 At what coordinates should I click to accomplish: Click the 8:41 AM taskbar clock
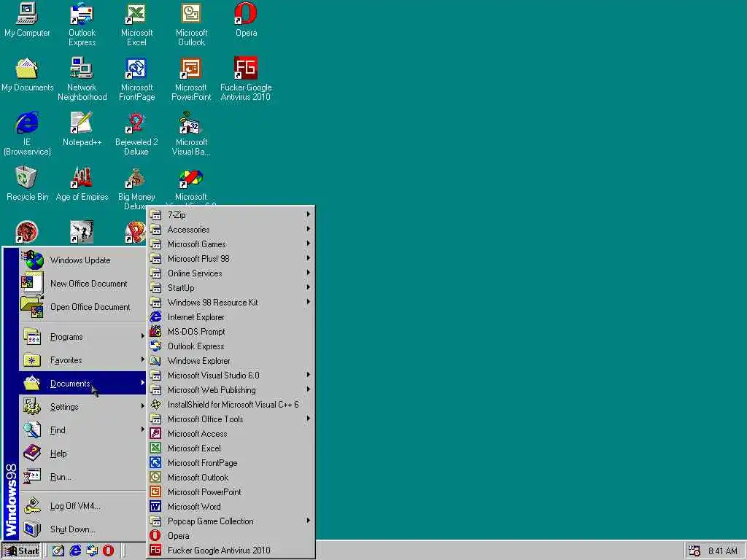coord(723,551)
